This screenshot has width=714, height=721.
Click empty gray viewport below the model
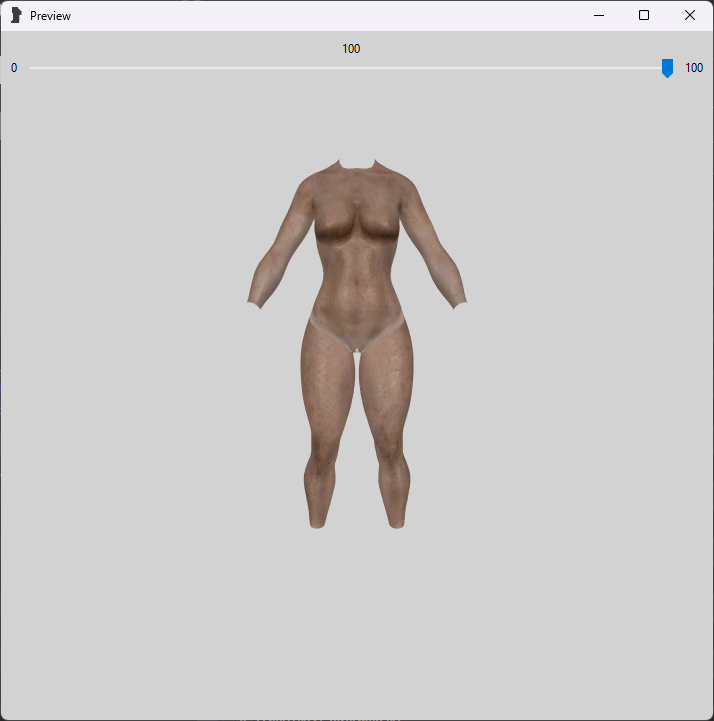[357, 620]
